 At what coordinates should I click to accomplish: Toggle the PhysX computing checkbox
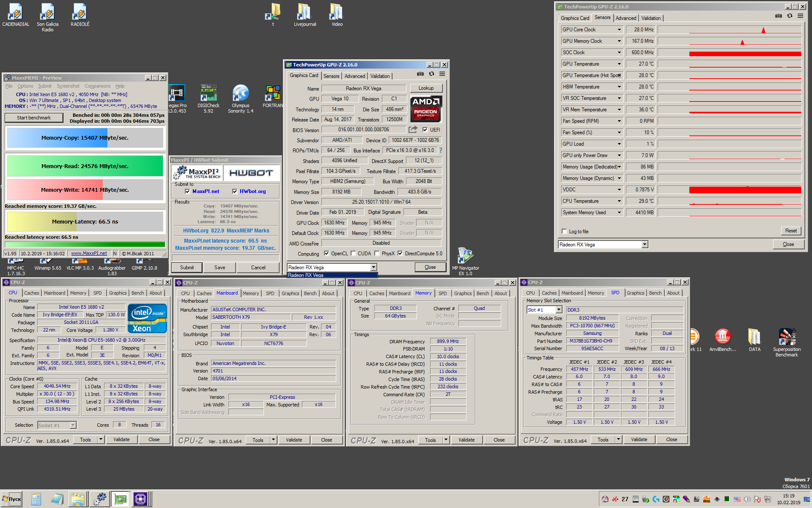pyautogui.click(x=377, y=254)
